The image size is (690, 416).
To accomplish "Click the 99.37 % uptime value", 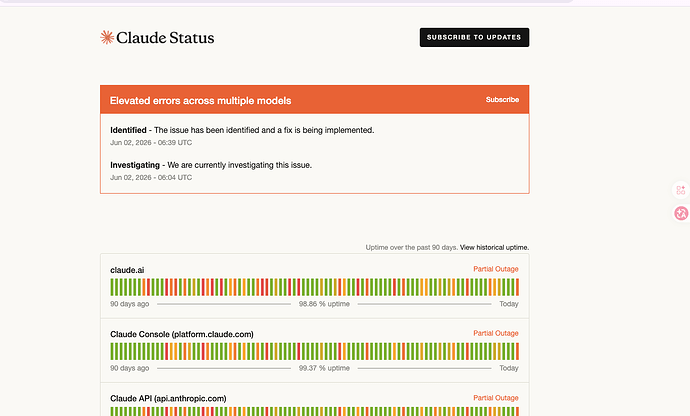I will coord(324,368).
